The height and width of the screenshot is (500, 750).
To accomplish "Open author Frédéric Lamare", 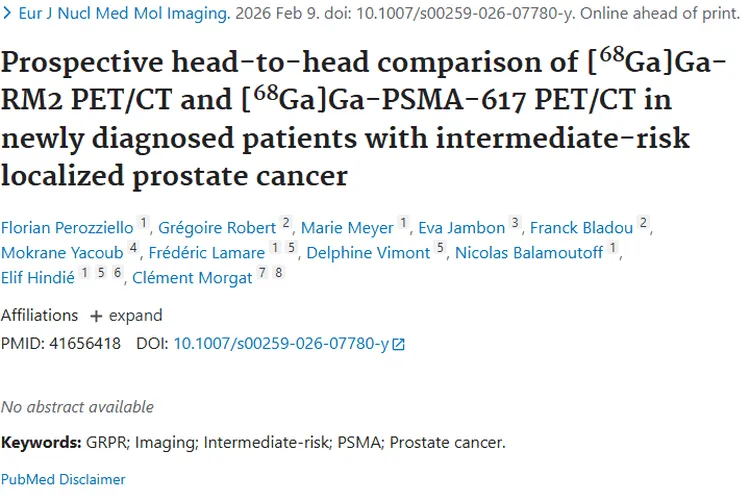I will coord(207,253).
